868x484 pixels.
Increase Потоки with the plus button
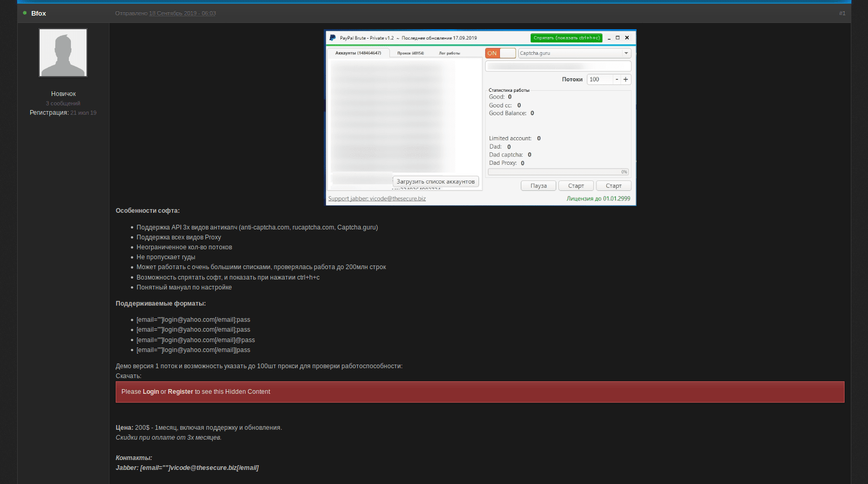tap(626, 79)
